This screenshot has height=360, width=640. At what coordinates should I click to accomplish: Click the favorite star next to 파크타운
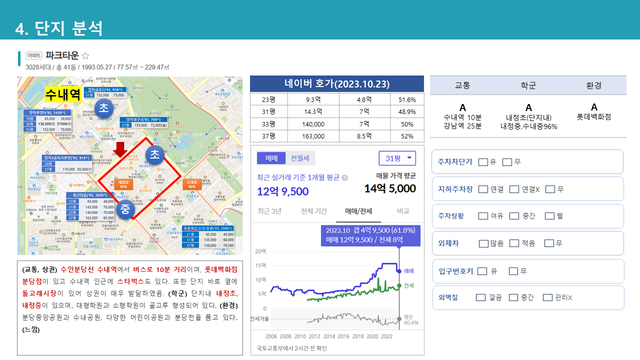click(x=85, y=56)
